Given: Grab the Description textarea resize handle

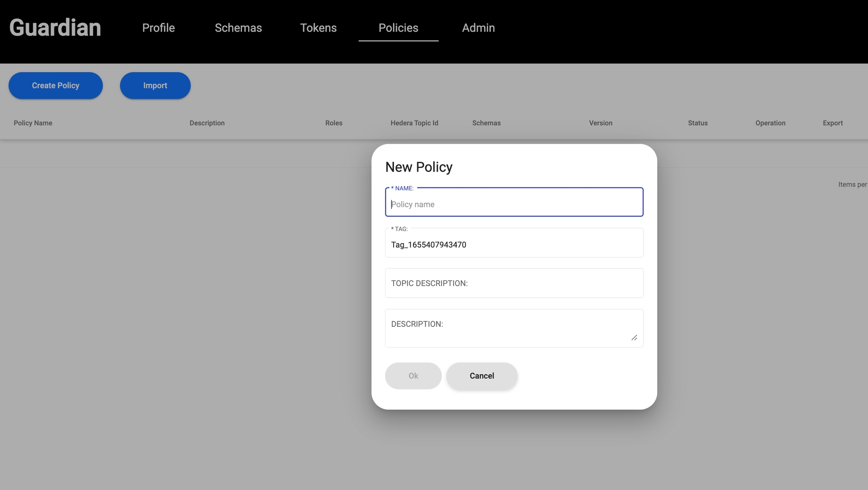Looking at the screenshot, I should pyautogui.click(x=634, y=338).
